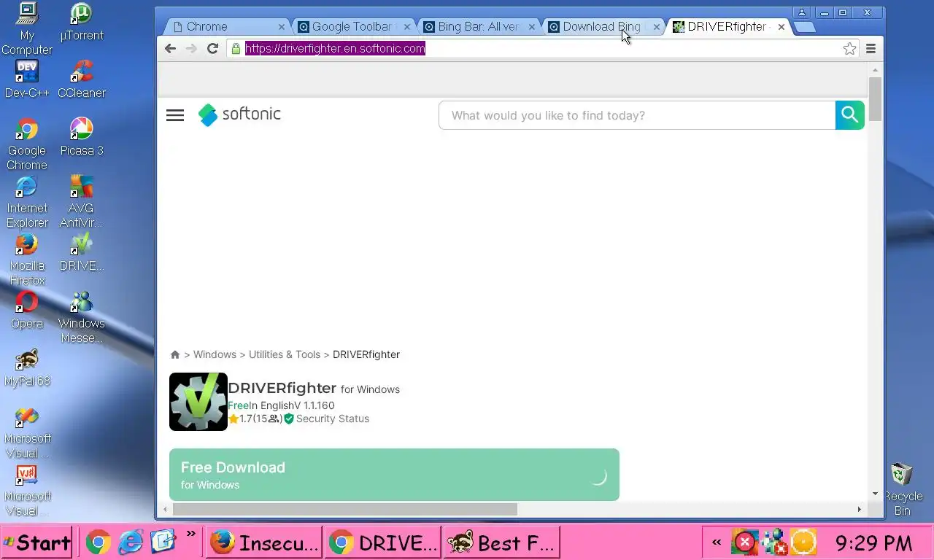
Task: Click the taskbar clock showing 9:29 PM
Action: pyautogui.click(x=873, y=542)
